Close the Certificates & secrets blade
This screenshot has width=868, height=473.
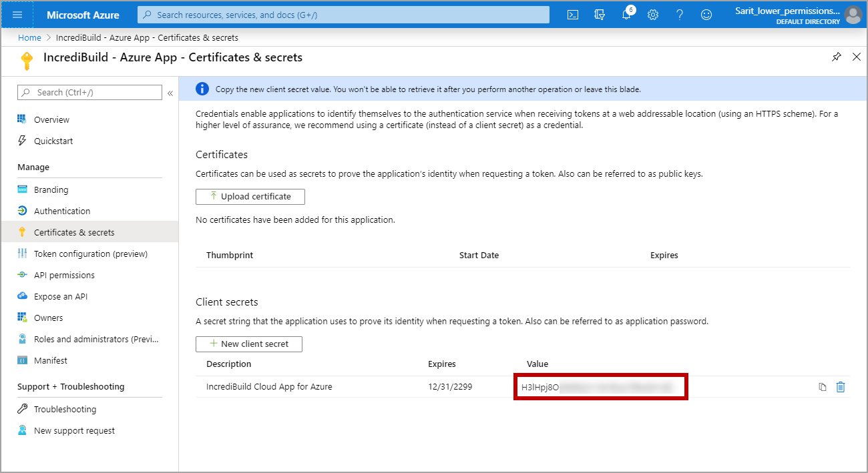tap(857, 57)
